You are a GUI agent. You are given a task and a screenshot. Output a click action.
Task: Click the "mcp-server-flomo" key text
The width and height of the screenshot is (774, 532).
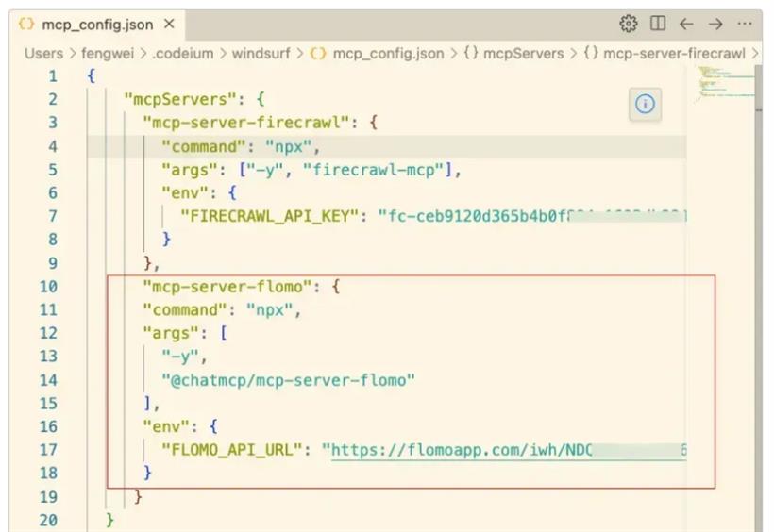pyautogui.click(x=227, y=287)
